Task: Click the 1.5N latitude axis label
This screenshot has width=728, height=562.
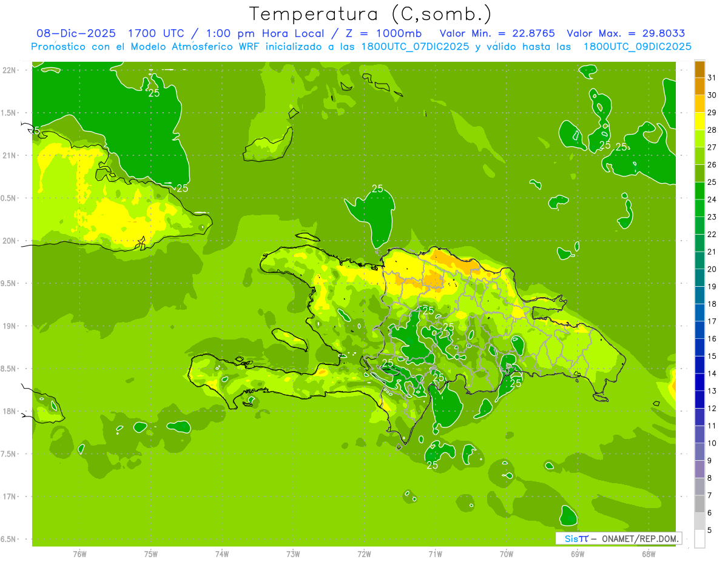Action: (9, 113)
